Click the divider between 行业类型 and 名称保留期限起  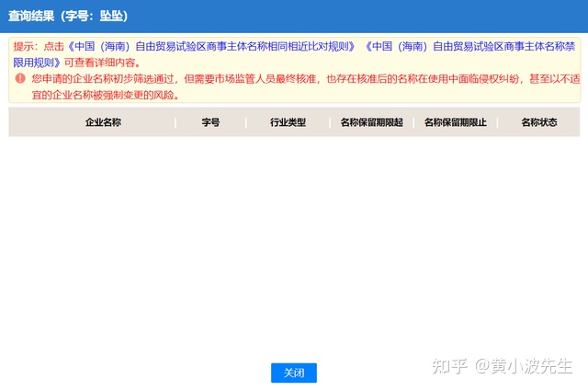[x=330, y=122]
